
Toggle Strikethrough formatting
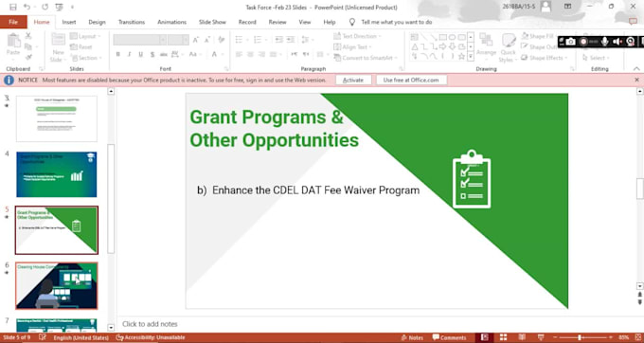coord(164,54)
